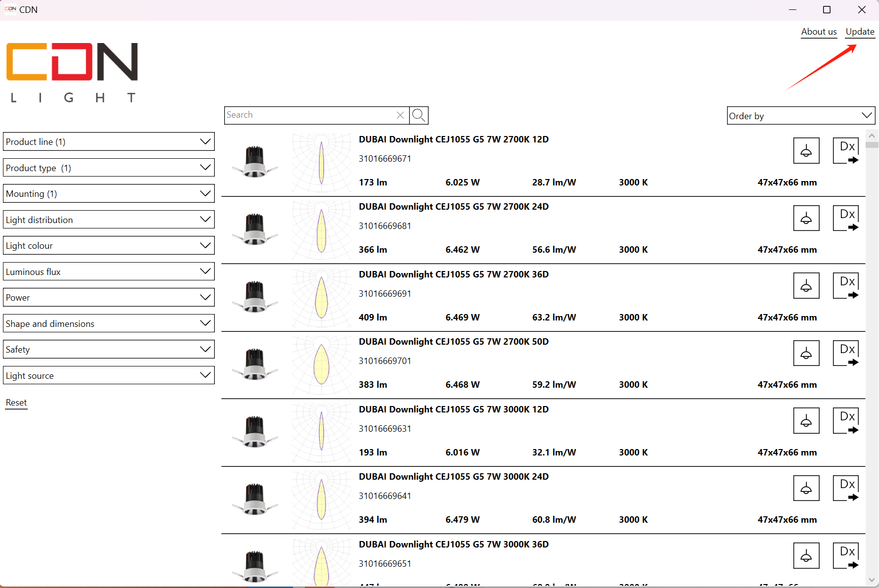
Task: Expand the Light colour filter
Action: [x=109, y=246]
